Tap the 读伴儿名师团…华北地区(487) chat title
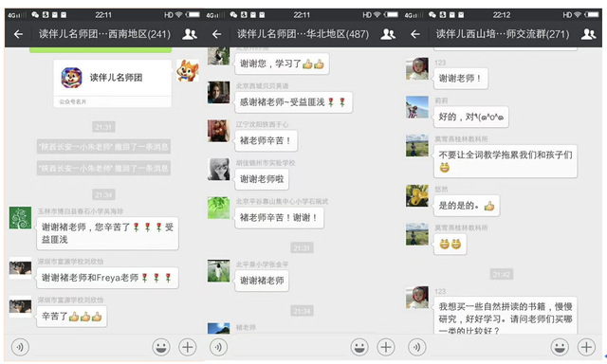Viewport: 607px width, 364px height. pyautogui.click(x=303, y=34)
